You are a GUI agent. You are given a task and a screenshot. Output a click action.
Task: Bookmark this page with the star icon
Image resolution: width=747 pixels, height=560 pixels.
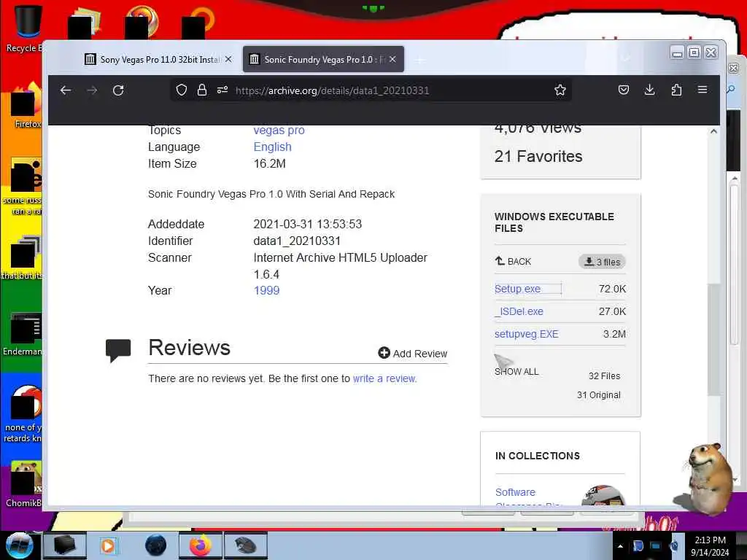click(x=560, y=90)
